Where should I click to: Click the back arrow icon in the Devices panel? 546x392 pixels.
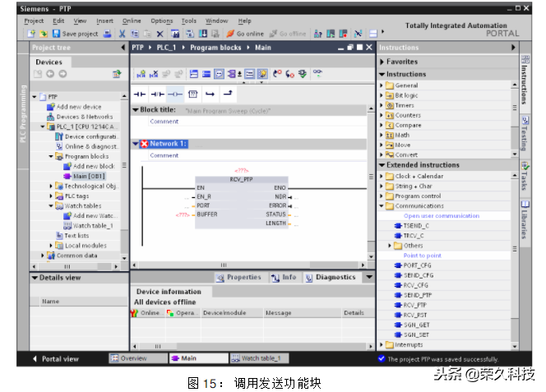tap(50, 74)
